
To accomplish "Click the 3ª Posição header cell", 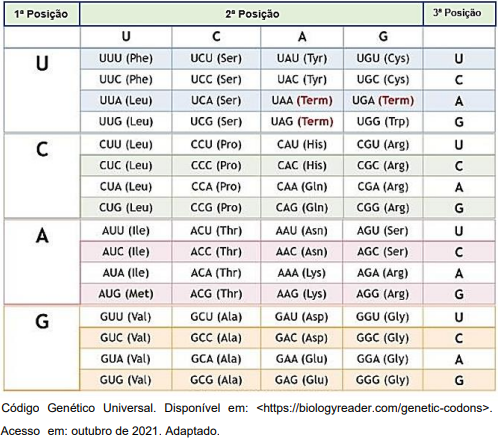I will click(x=459, y=13).
